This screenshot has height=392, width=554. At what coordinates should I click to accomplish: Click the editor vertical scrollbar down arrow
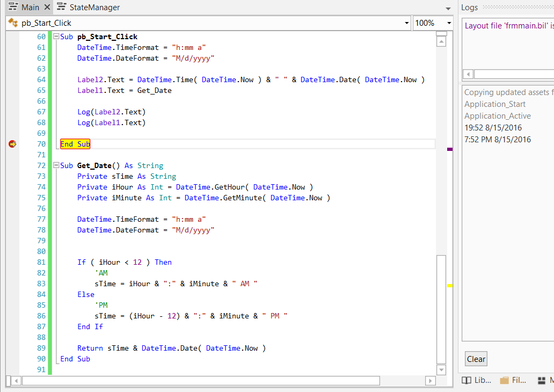pyautogui.click(x=441, y=369)
